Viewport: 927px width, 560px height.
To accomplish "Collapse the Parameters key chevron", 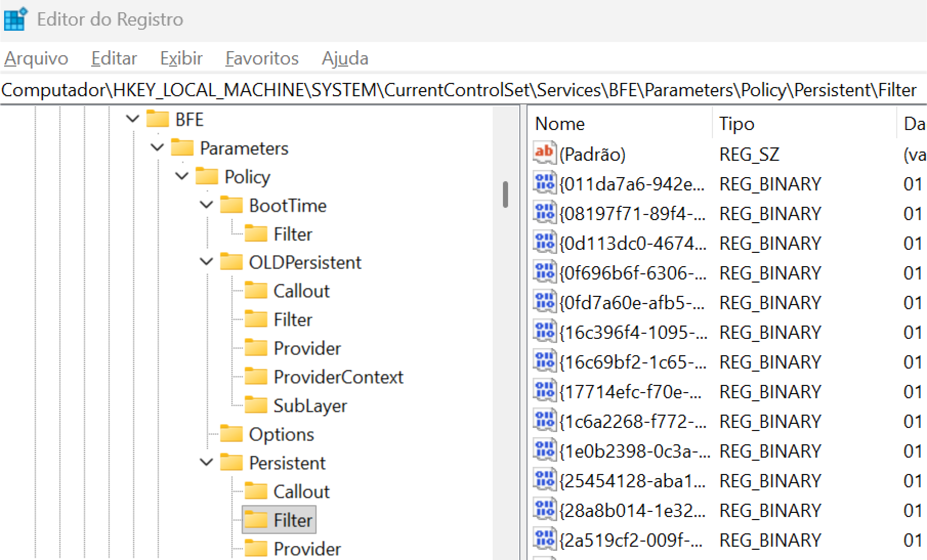I will [x=157, y=148].
